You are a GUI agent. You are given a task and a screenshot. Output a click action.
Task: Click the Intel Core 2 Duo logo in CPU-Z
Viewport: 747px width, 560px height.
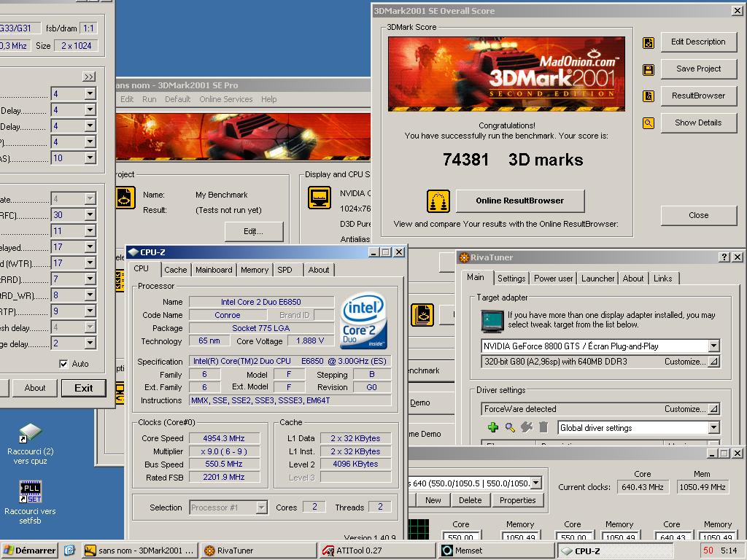[x=365, y=321]
